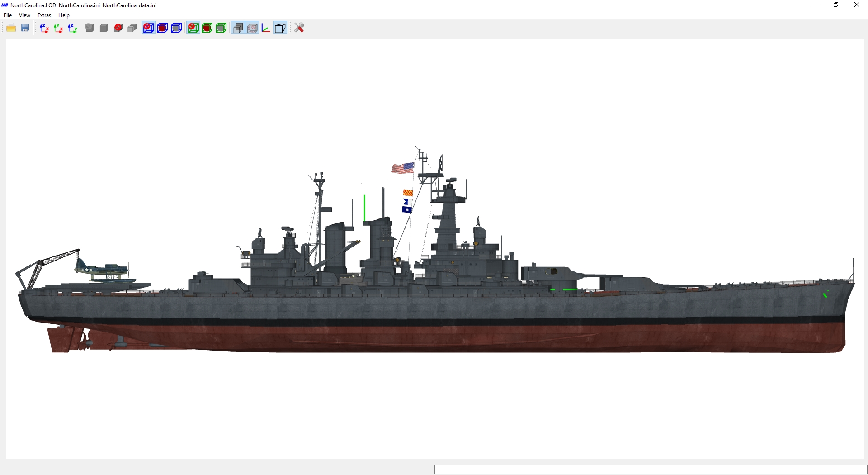Screen dimensions: 868x475
Task: Click the gray cube with clock icon
Action: pyautogui.click(x=90, y=28)
